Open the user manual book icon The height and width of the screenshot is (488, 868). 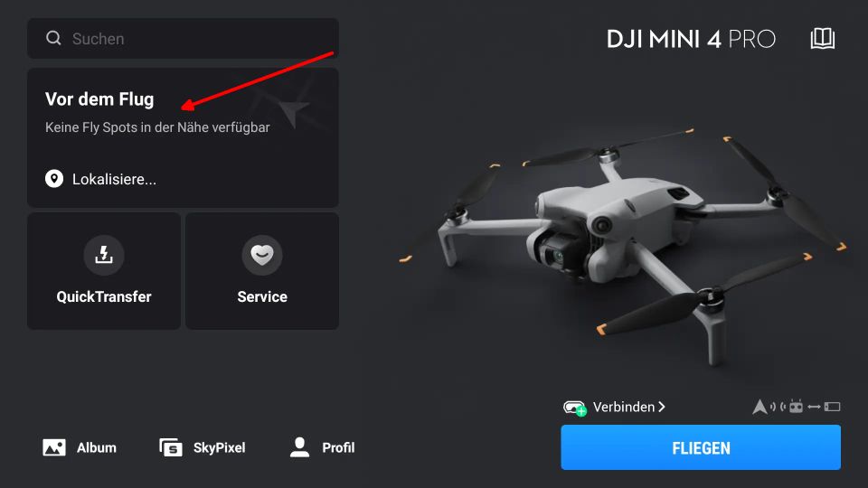pyautogui.click(x=823, y=39)
